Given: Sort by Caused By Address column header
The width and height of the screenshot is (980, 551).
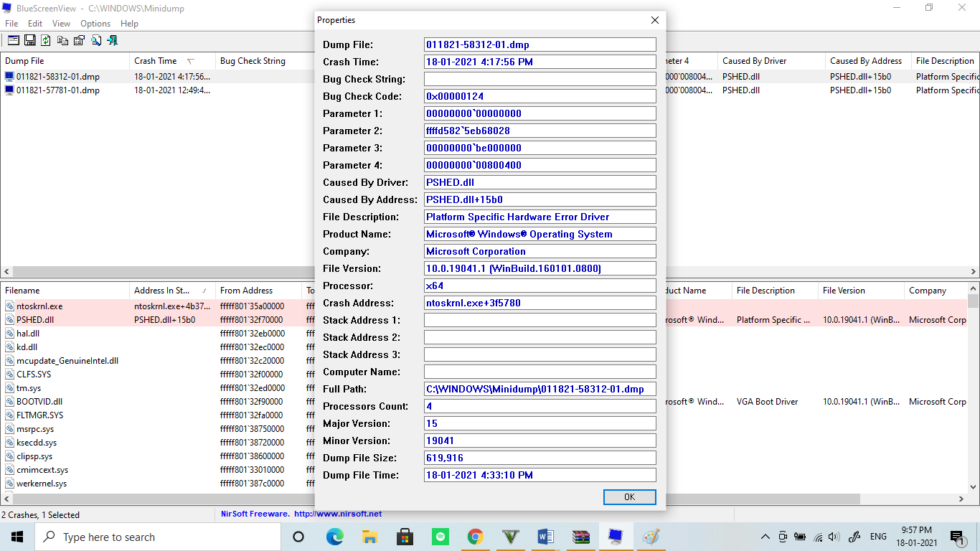Looking at the screenshot, I should tap(868, 61).
